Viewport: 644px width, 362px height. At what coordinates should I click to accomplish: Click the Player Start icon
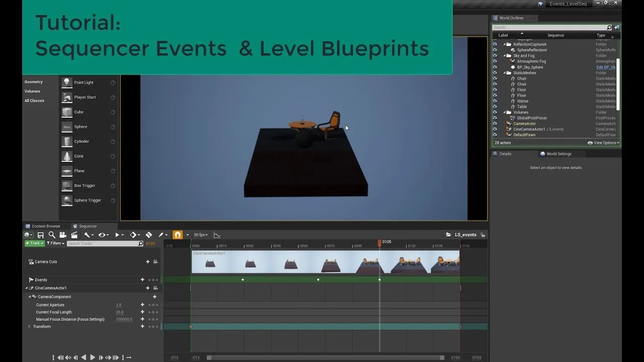click(x=67, y=97)
